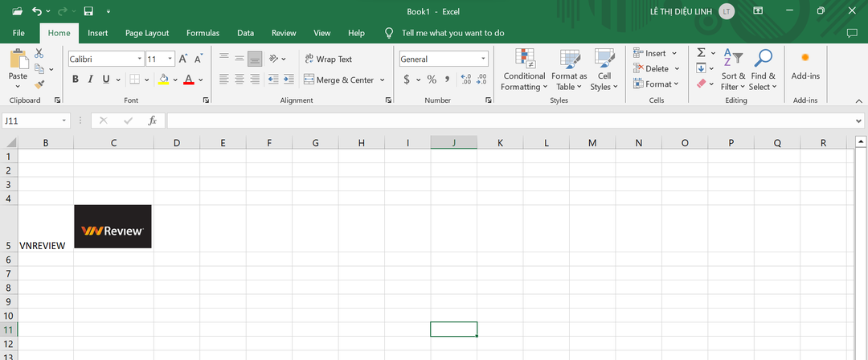Open the Formulas ribbon tab
The height and width of the screenshot is (360, 868).
[203, 33]
